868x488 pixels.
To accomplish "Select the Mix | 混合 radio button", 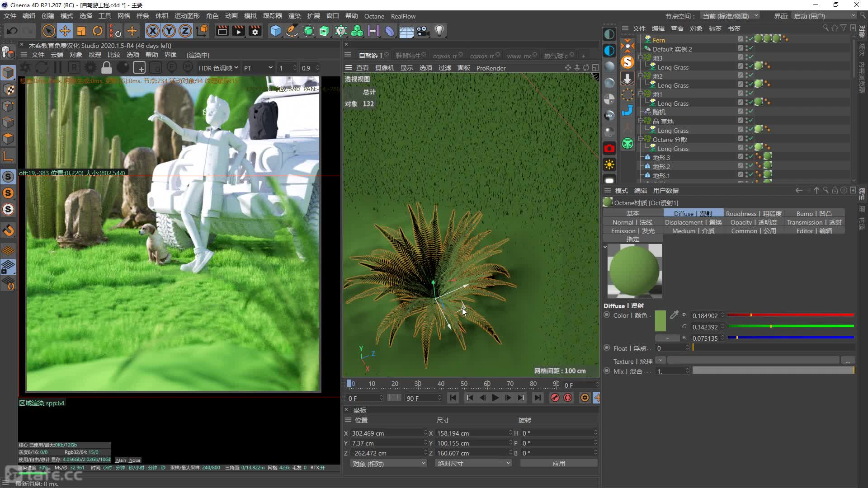I will pyautogui.click(x=607, y=371).
